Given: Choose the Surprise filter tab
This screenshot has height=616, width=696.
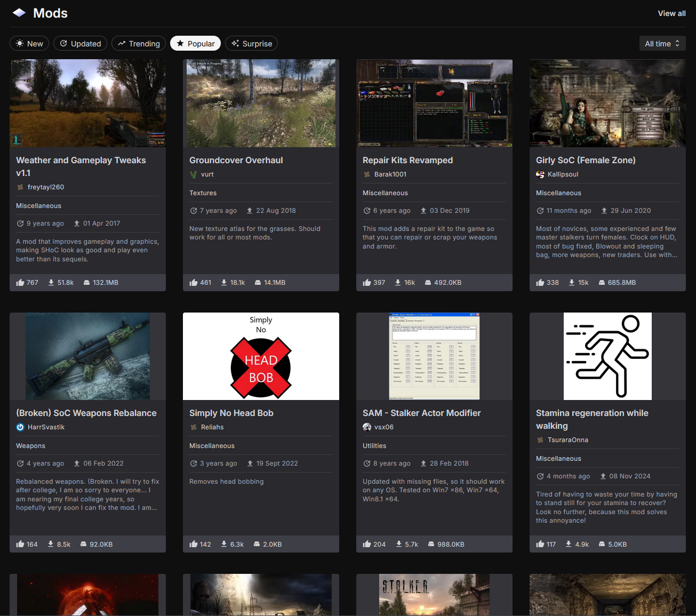Looking at the screenshot, I should coord(251,44).
